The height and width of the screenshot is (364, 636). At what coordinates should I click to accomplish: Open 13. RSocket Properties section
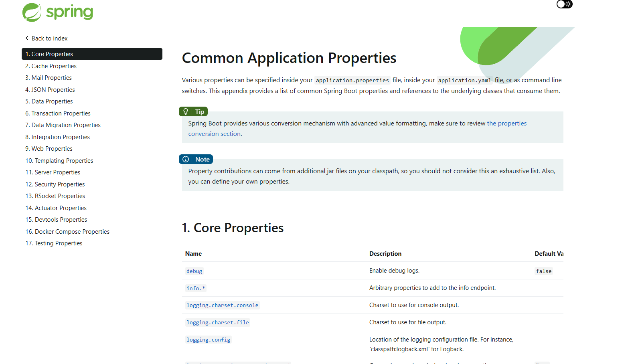click(55, 196)
